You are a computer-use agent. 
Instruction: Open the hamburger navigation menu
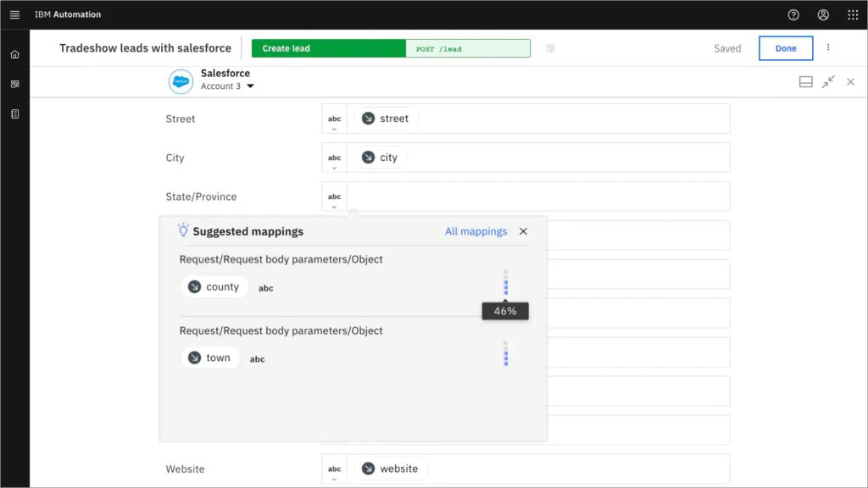[x=15, y=15]
